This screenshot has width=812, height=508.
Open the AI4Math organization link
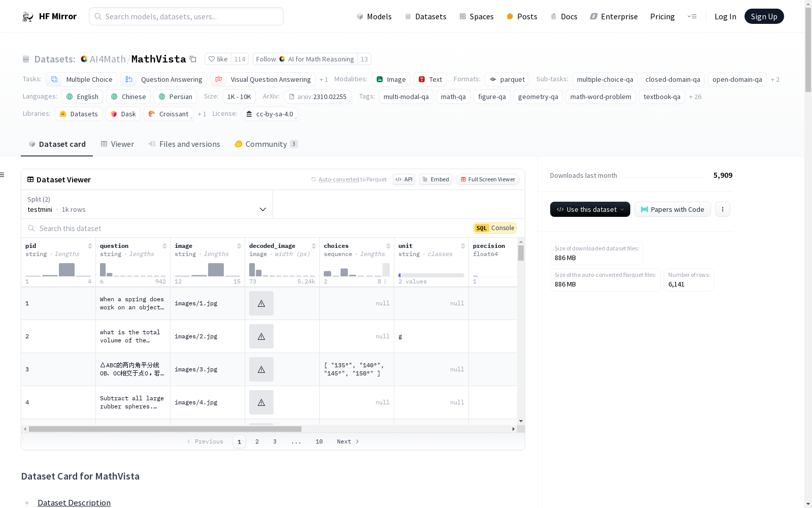point(108,59)
